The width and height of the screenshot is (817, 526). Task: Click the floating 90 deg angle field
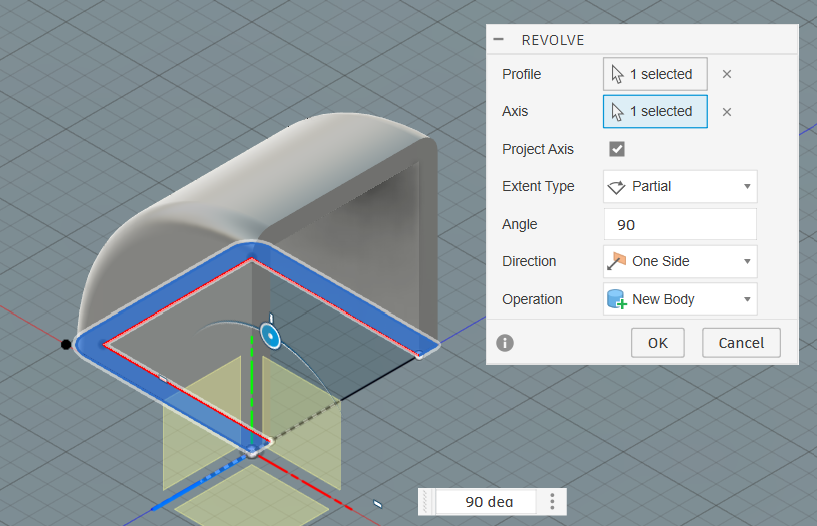coord(488,501)
